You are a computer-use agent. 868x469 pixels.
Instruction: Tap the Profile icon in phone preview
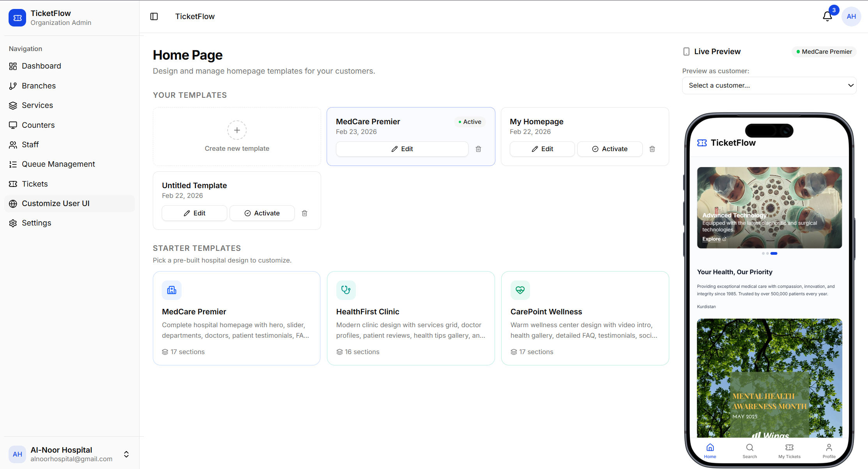coord(828,448)
